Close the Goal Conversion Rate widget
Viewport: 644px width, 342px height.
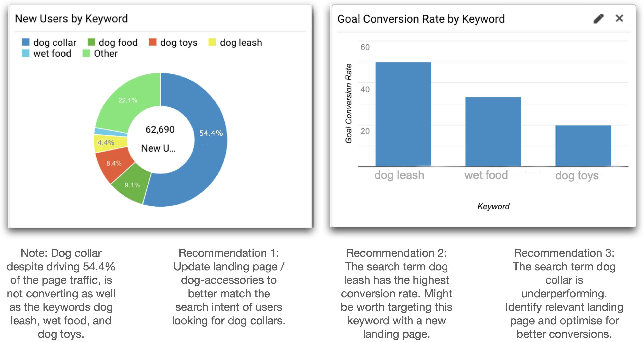(619, 18)
